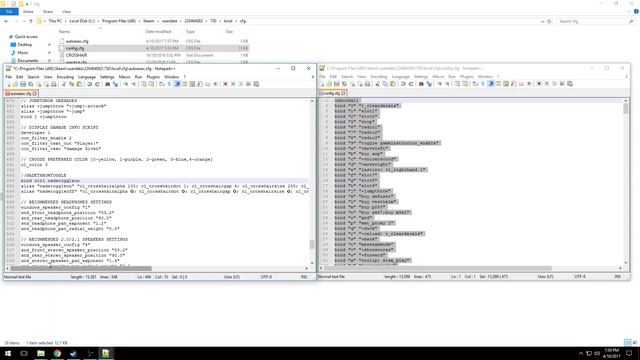Click Redo icon in autoexec.cfg Notepad++ toolbar
Image resolution: width=640 pixels, height=360 pixels.
(97, 84)
